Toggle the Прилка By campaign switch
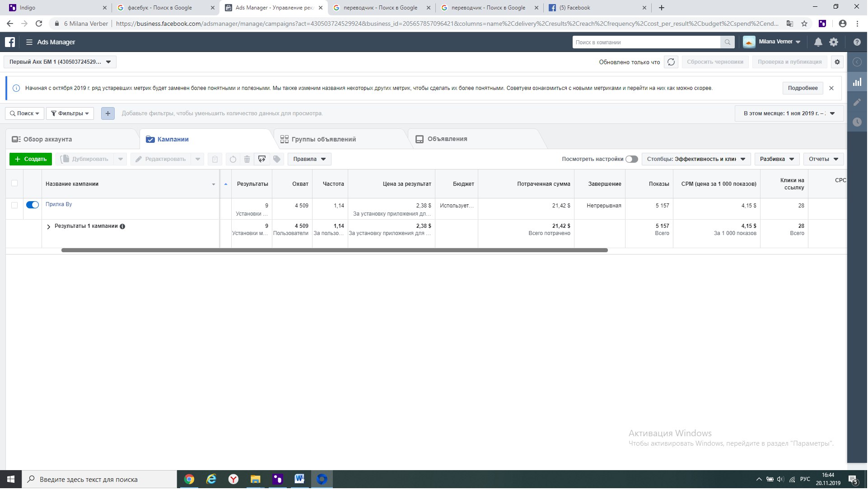The height and width of the screenshot is (490, 868). click(x=33, y=205)
